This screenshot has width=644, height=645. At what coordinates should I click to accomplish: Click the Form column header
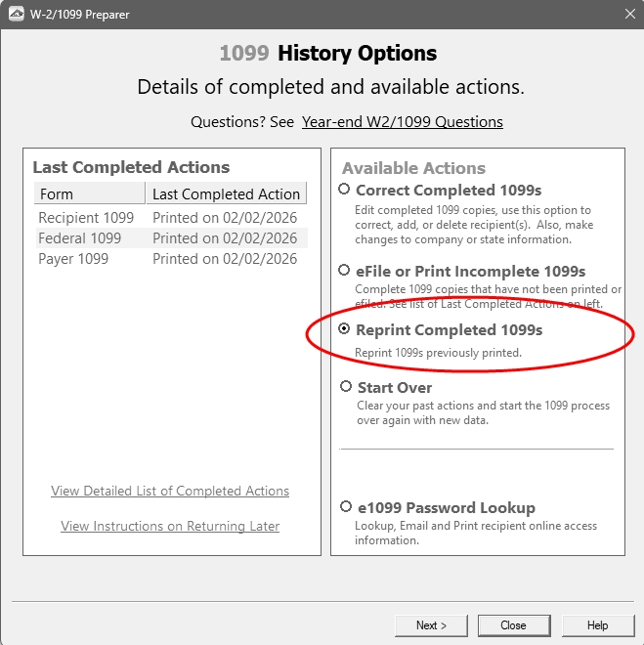[89, 193]
